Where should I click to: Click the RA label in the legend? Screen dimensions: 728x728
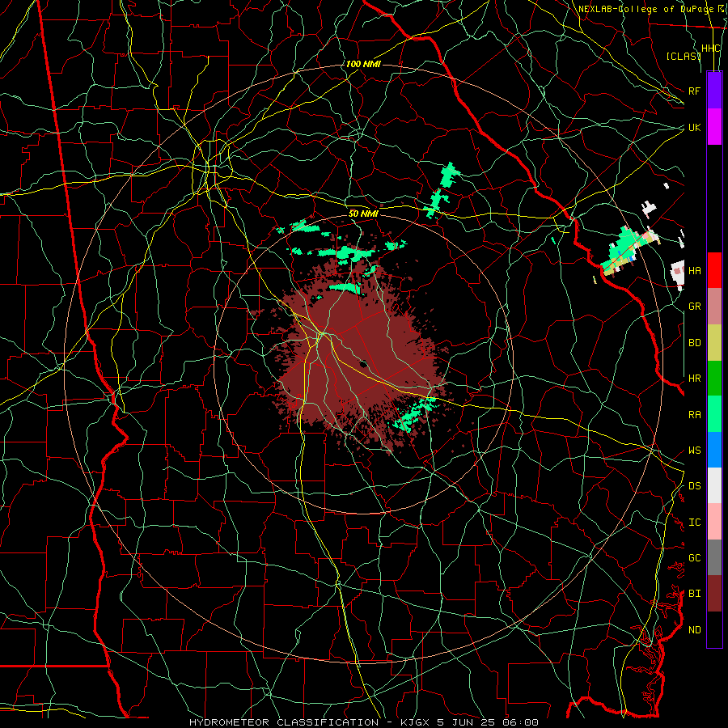tap(694, 415)
